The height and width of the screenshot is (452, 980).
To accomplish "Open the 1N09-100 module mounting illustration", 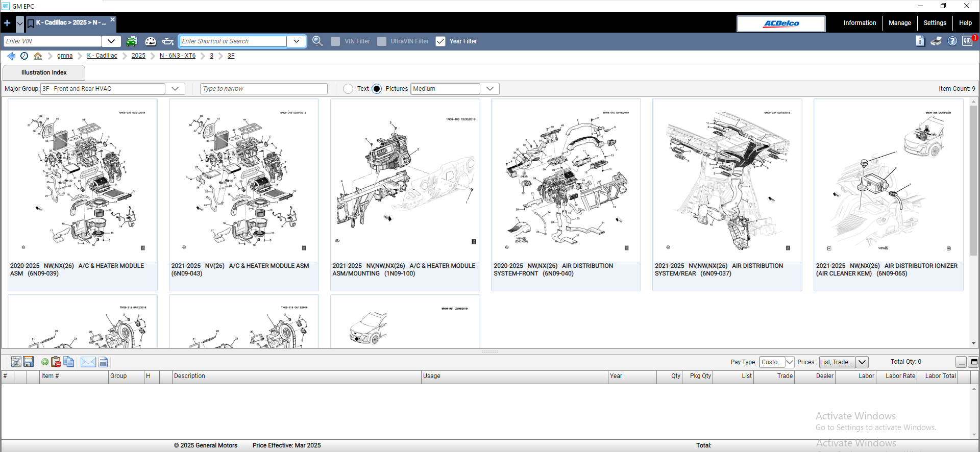I will pyautogui.click(x=405, y=195).
